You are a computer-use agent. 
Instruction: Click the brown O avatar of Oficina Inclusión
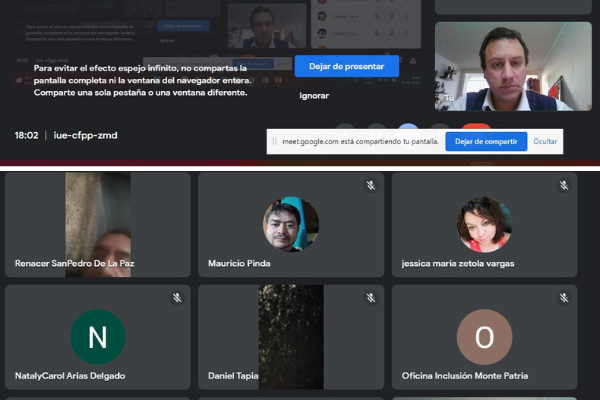pyautogui.click(x=484, y=337)
